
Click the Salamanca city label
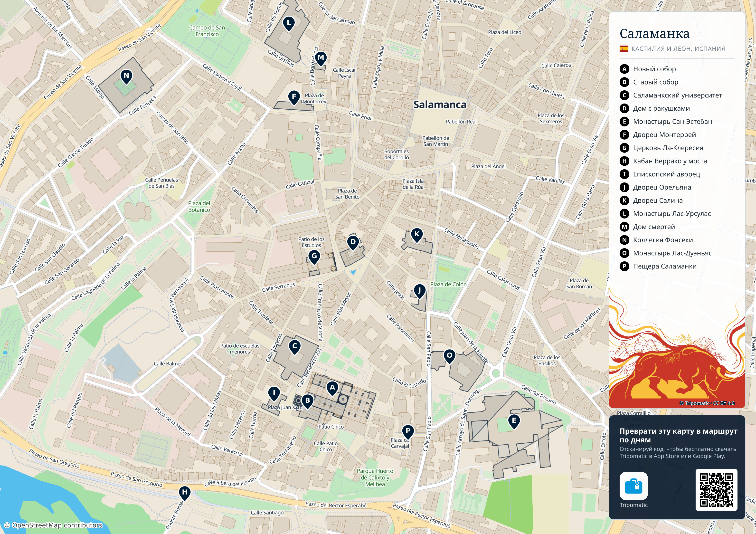tap(440, 105)
